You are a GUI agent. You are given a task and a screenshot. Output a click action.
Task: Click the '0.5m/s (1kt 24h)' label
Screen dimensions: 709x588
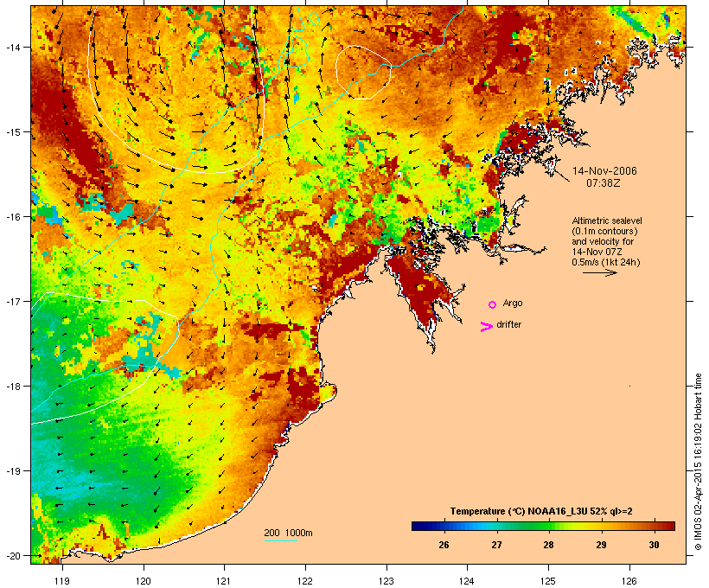tap(606, 262)
